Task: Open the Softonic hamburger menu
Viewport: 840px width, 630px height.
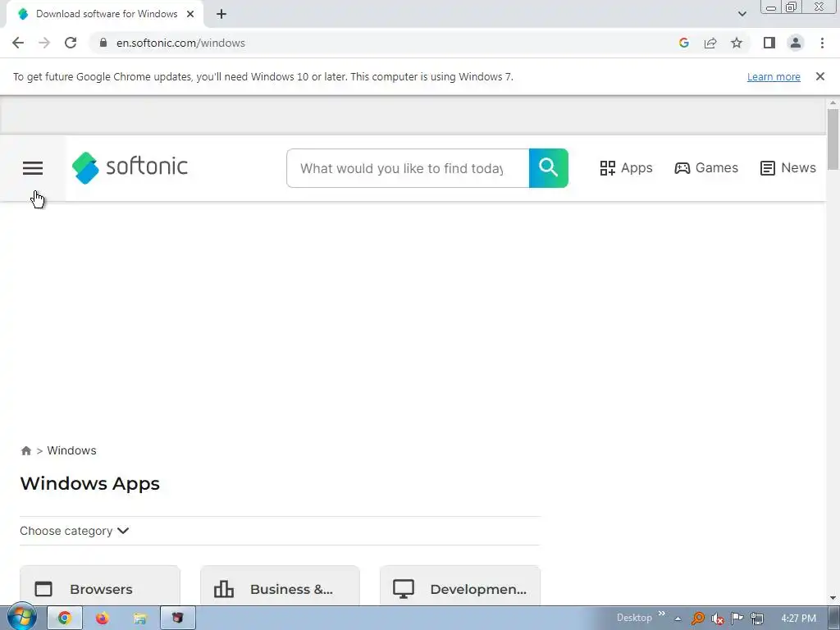Action: click(x=33, y=168)
